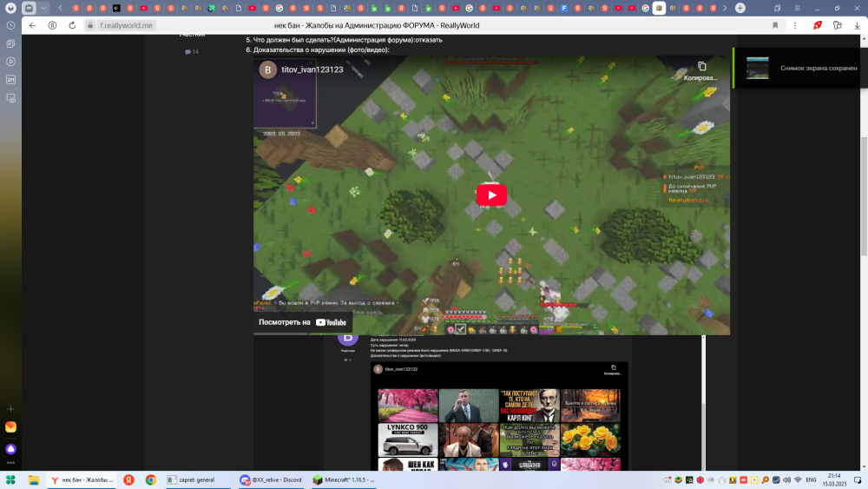Image resolution: width=868 pixels, height=489 pixels.
Task: Open the pinned Yandex icon on the taskbar
Action: pyautogui.click(x=129, y=480)
